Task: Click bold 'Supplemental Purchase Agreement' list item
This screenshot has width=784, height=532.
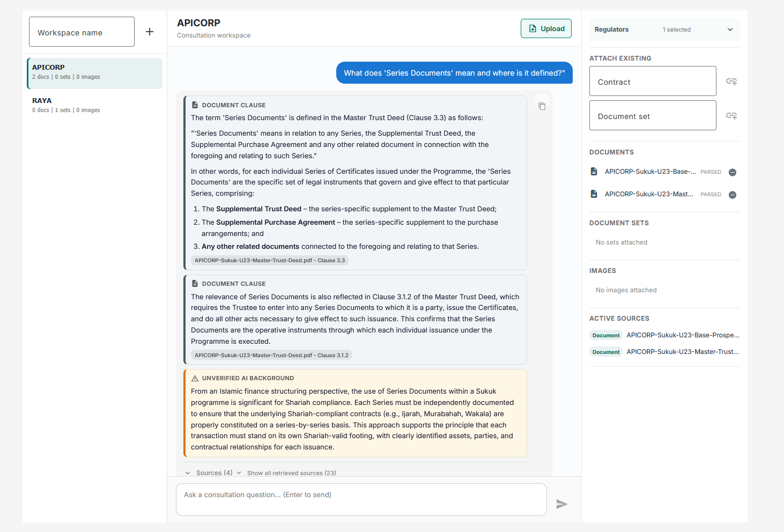Action: [276, 223]
